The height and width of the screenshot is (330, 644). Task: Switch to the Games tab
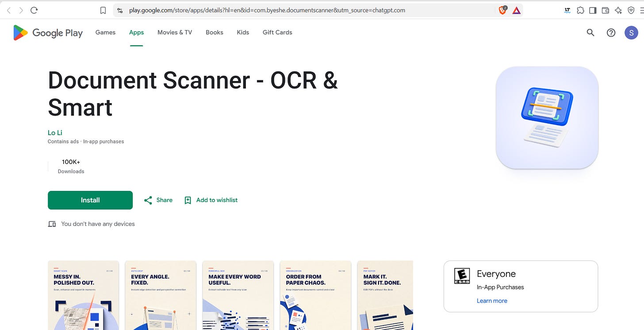click(x=105, y=32)
